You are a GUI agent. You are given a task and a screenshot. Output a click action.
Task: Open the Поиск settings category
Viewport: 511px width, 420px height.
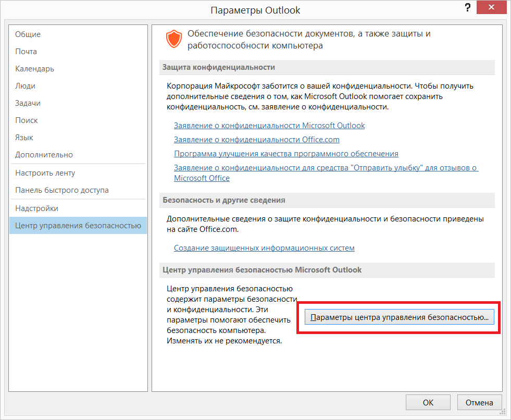[28, 120]
